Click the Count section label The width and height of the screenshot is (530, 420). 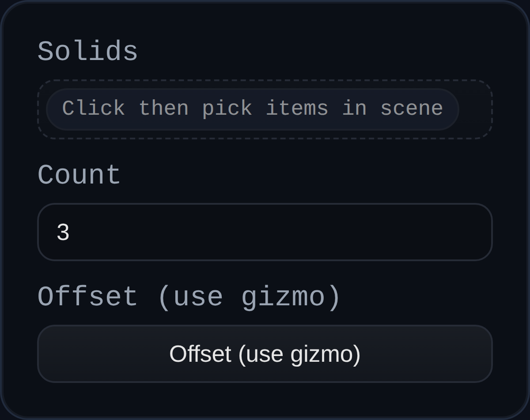78,175
